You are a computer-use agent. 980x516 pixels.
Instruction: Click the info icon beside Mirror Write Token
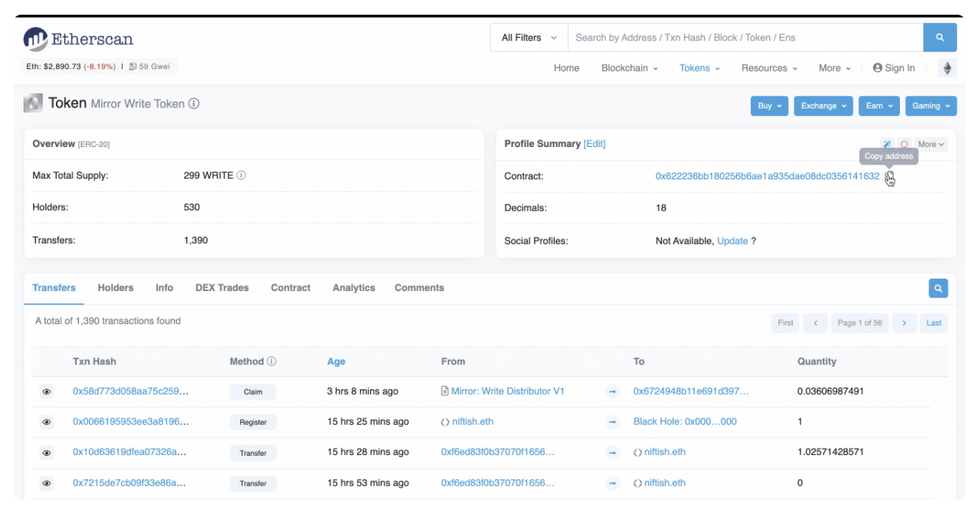tap(194, 104)
